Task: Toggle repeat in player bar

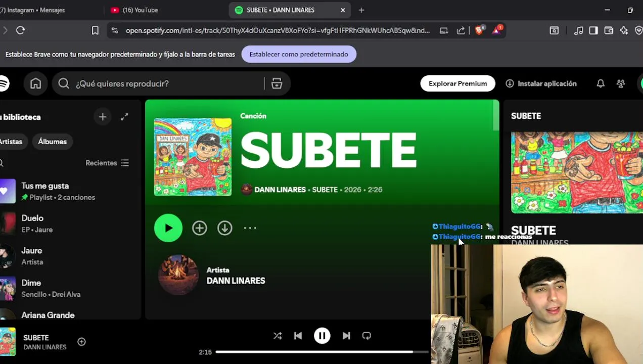Action: click(x=366, y=336)
